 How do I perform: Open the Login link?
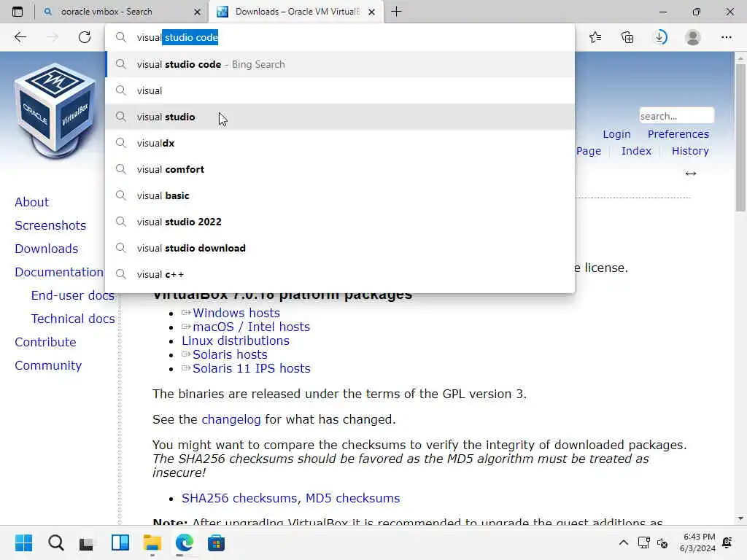tap(616, 134)
